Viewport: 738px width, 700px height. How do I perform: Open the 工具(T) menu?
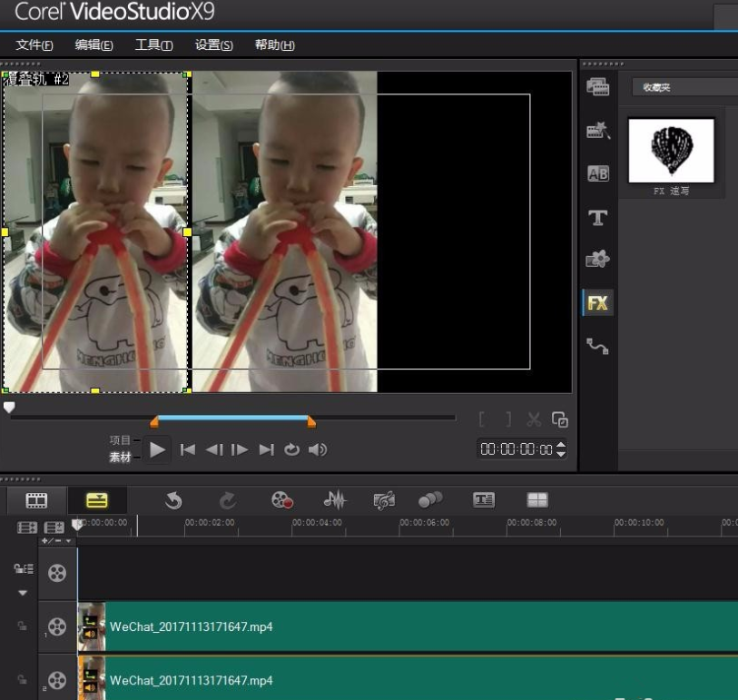click(x=153, y=45)
